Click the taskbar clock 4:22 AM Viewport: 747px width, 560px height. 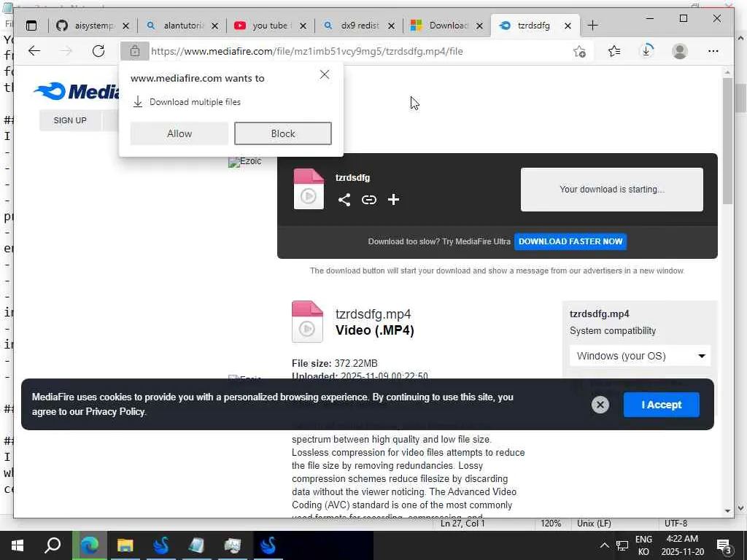(x=682, y=539)
